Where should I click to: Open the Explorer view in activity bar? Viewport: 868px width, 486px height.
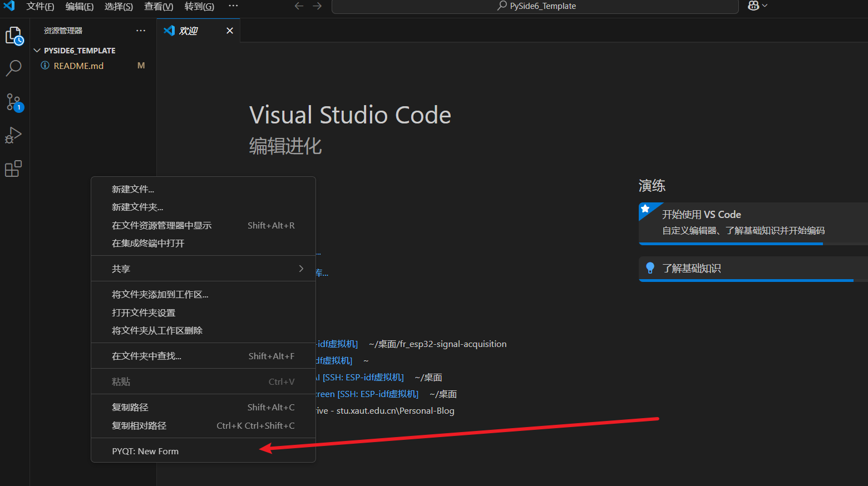(x=14, y=36)
